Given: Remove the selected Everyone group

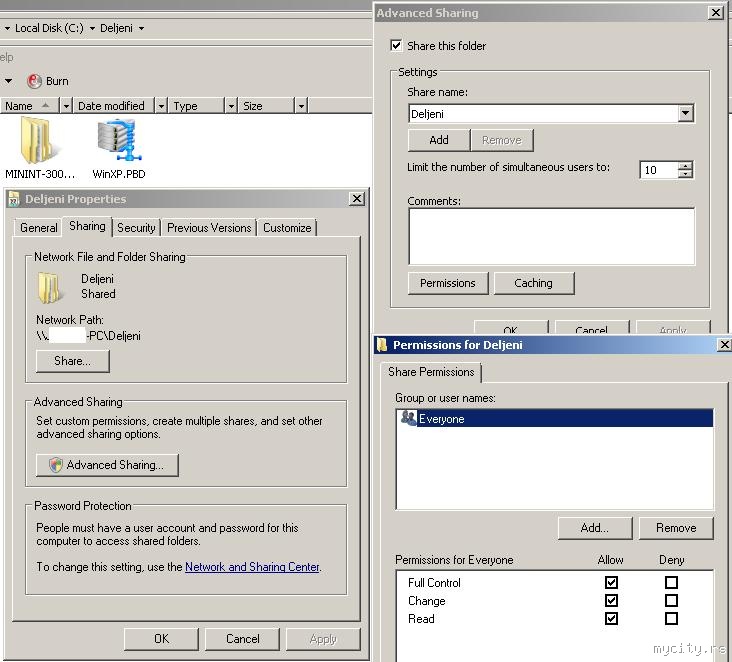Looking at the screenshot, I should (x=676, y=528).
